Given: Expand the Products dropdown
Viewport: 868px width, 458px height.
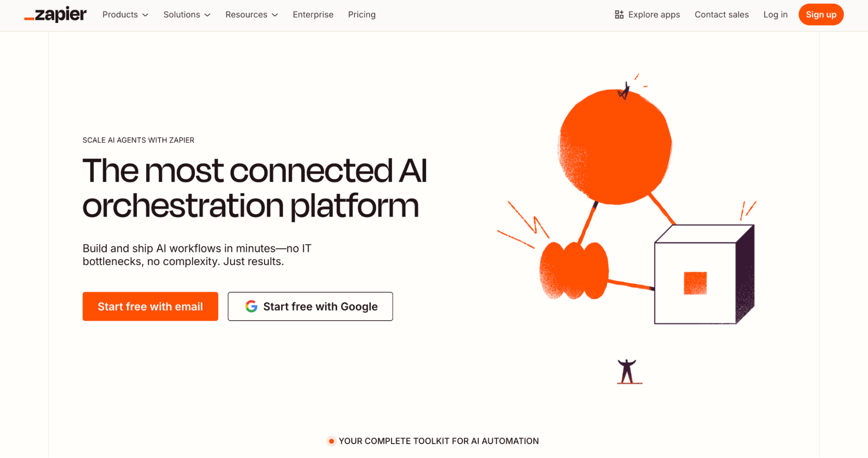Looking at the screenshot, I should click(125, 14).
